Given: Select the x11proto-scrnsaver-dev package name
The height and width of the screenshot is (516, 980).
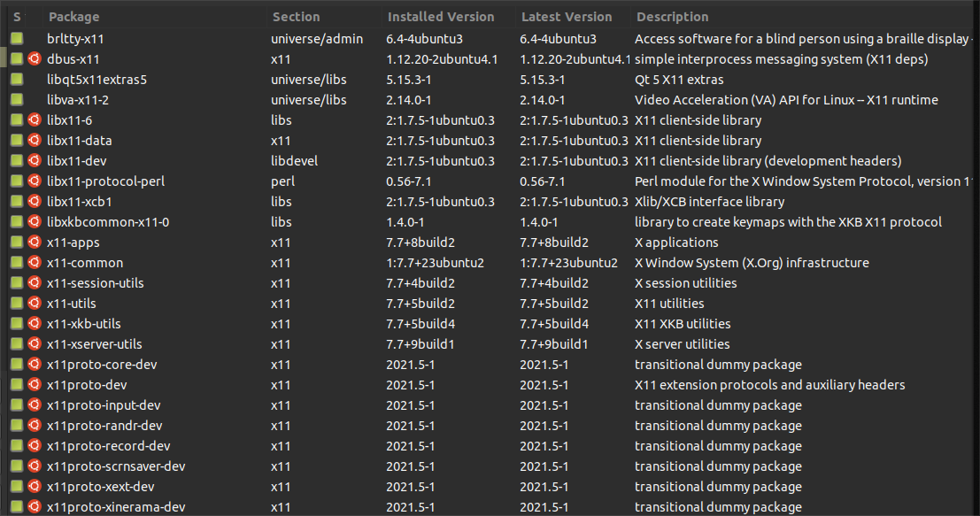Looking at the screenshot, I should click(x=116, y=466).
